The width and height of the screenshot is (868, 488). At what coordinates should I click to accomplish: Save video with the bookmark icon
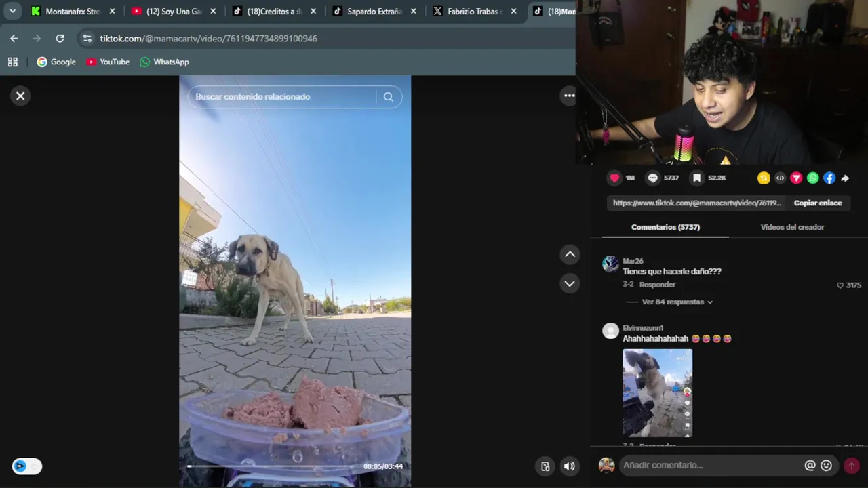click(696, 178)
